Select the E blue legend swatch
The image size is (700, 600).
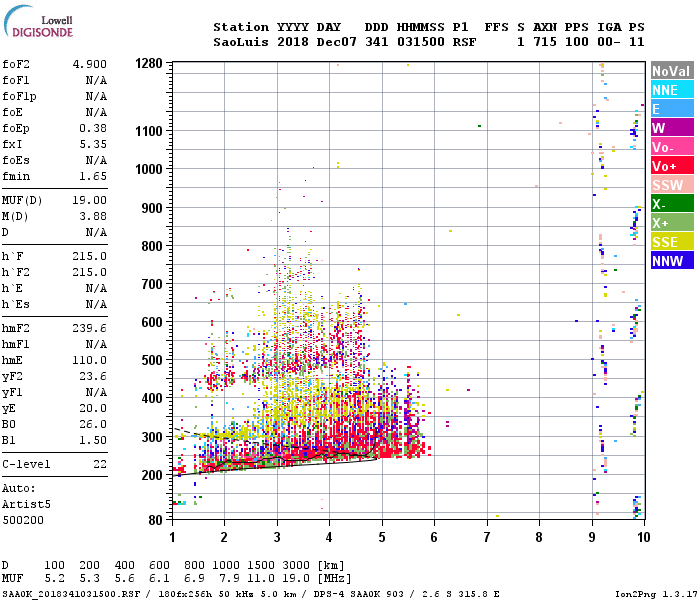pyautogui.click(x=672, y=109)
